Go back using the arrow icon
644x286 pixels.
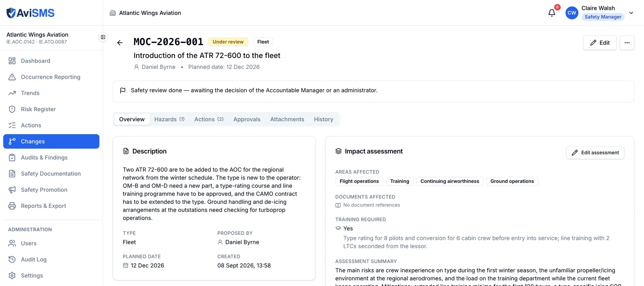(120, 43)
